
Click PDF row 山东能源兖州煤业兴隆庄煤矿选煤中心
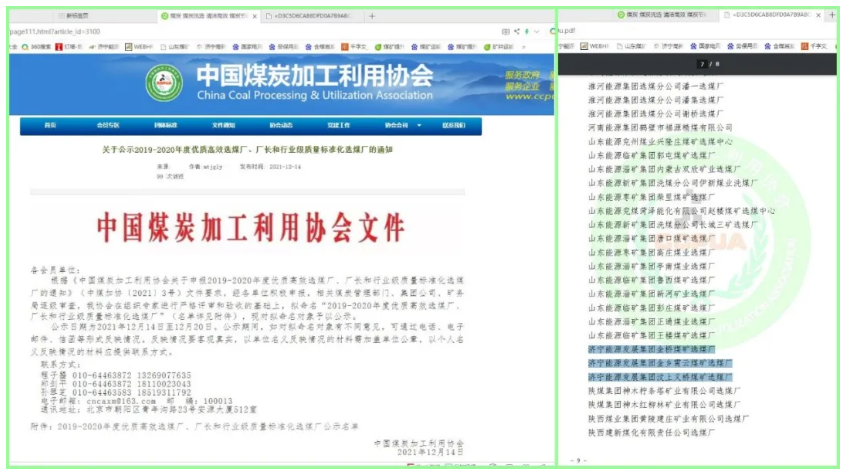click(660, 142)
